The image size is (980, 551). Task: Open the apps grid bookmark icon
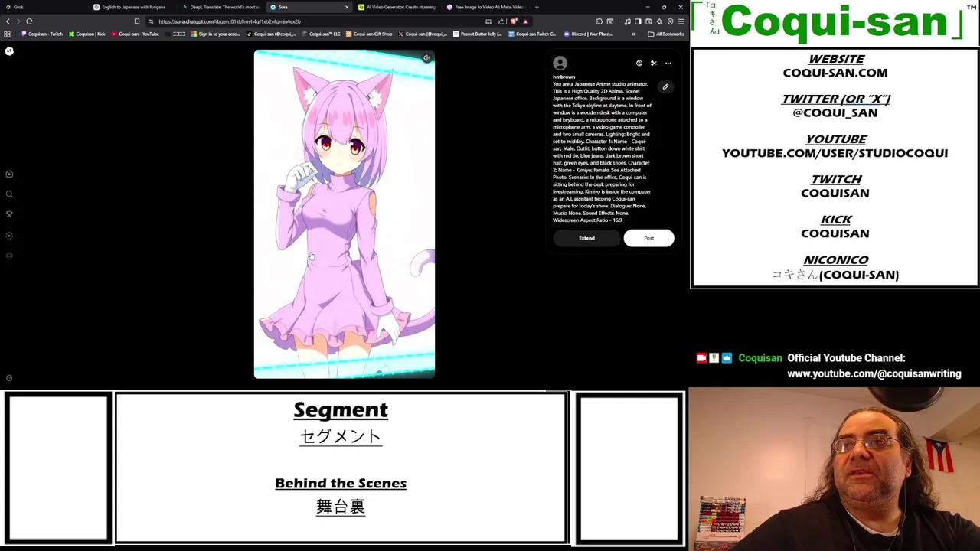8,34
